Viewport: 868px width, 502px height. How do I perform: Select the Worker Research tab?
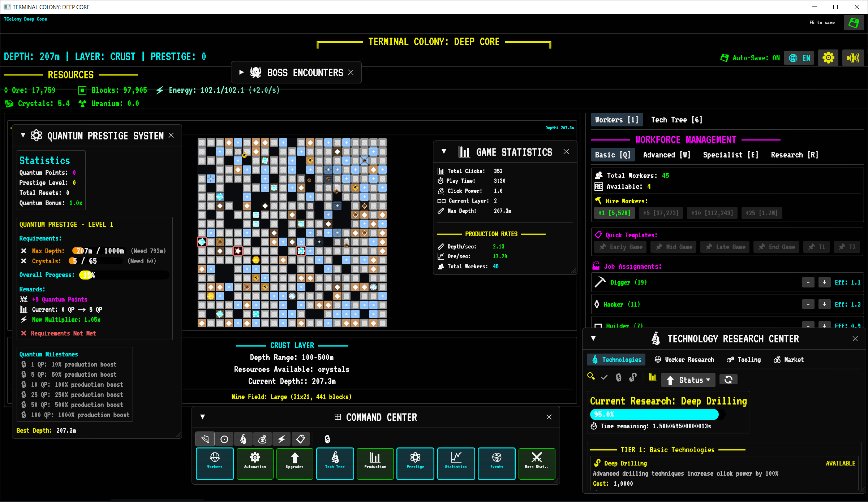tap(684, 360)
